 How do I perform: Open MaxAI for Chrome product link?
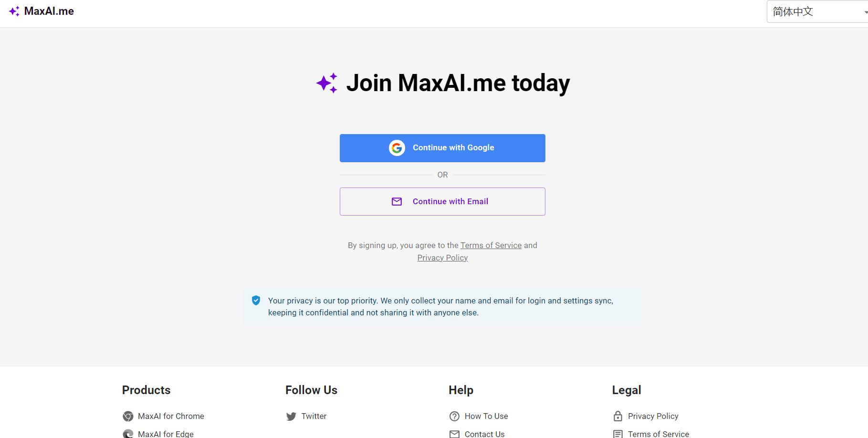pyautogui.click(x=171, y=416)
